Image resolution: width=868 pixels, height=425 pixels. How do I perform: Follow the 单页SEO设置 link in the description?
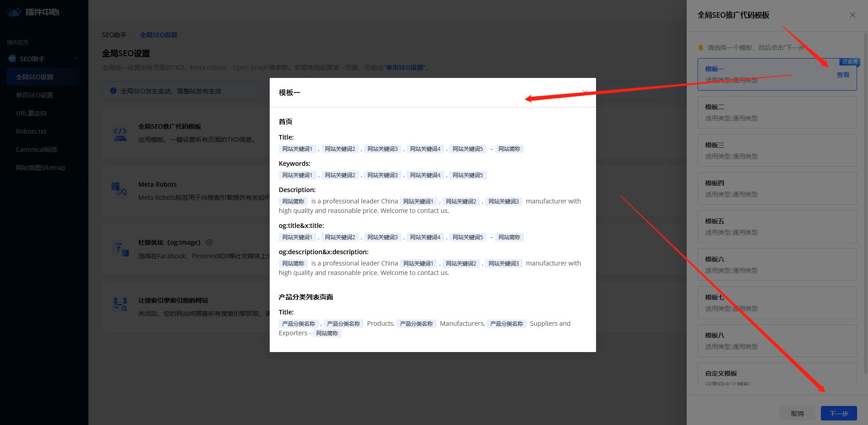pos(405,68)
